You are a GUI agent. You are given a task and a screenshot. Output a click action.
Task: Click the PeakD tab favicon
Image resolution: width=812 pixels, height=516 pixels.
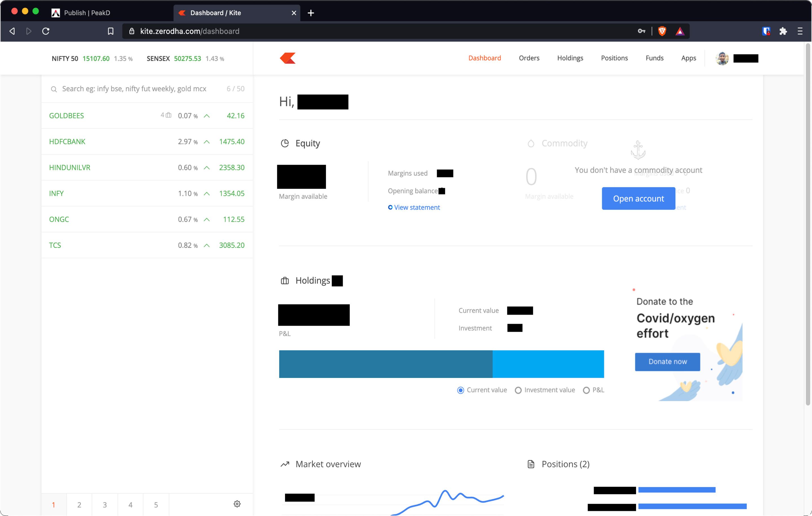56,13
